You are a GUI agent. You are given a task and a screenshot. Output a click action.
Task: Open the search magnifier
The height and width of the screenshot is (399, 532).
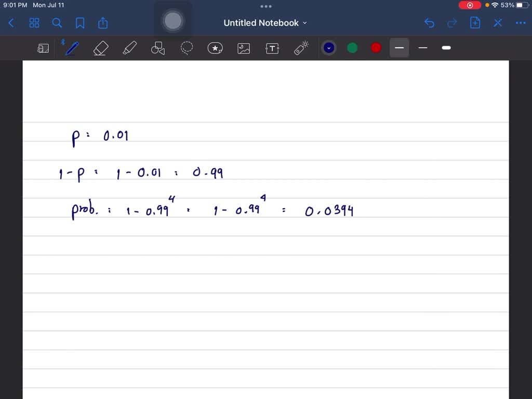click(57, 23)
